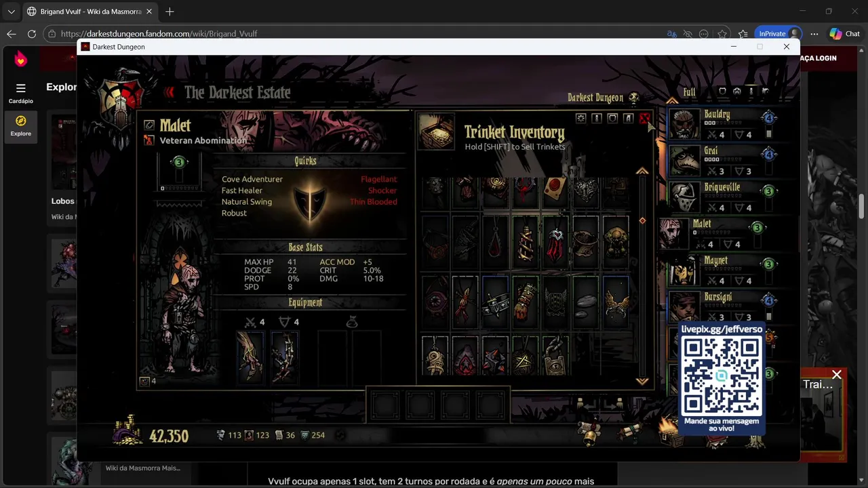Select Bursigni in the hero roster
868x488 pixels.
tap(723, 306)
